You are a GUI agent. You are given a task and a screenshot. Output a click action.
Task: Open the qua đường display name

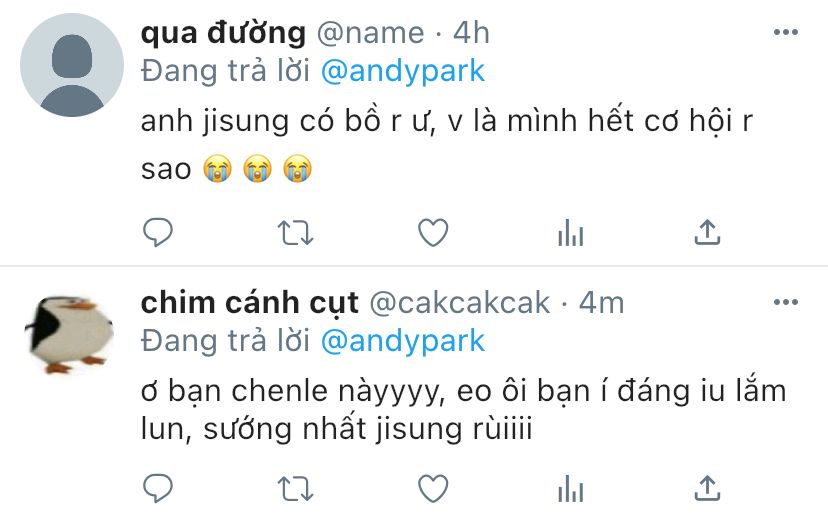223,33
